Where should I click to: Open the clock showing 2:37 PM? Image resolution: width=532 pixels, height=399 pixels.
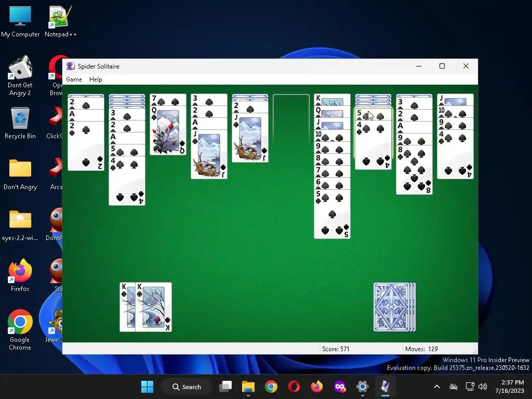pyautogui.click(x=510, y=387)
